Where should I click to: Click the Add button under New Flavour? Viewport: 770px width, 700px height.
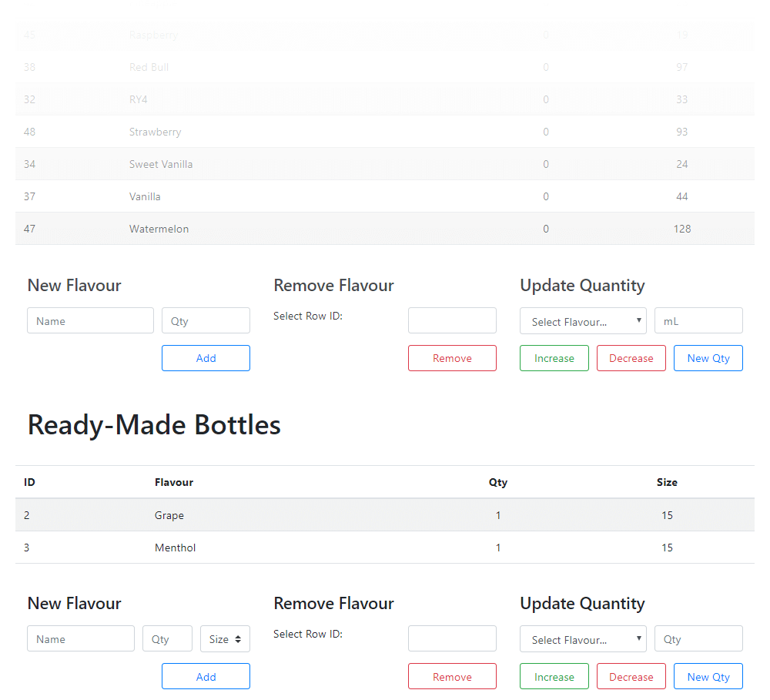(x=206, y=357)
